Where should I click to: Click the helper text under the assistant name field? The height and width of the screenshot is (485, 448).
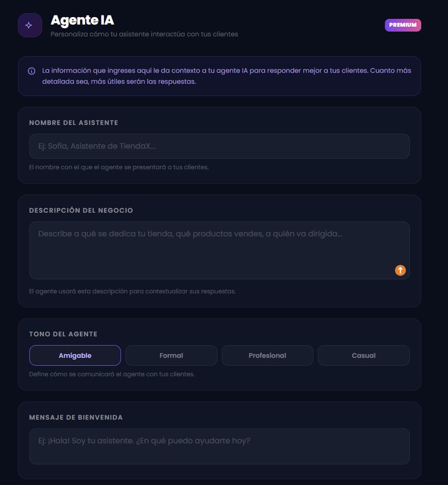click(x=119, y=168)
